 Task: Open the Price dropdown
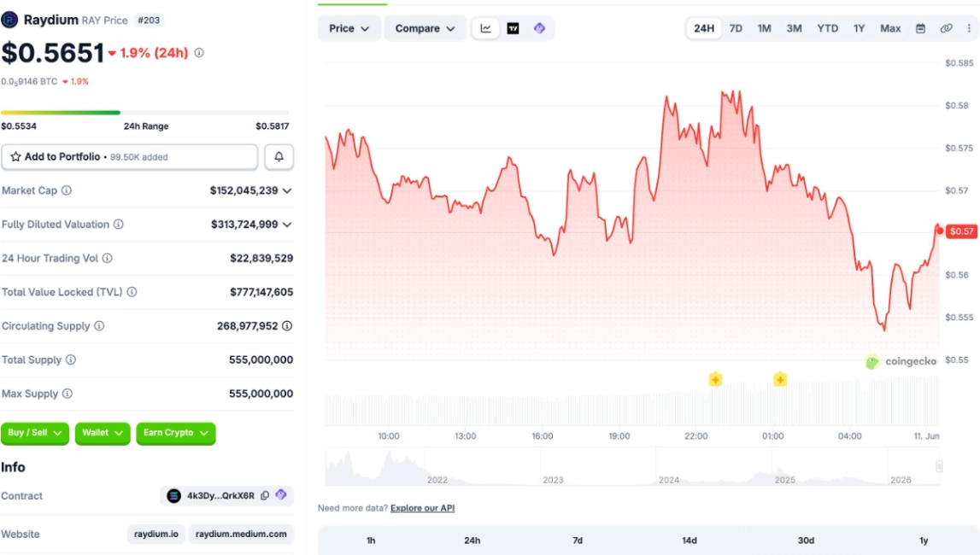click(x=349, y=28)
